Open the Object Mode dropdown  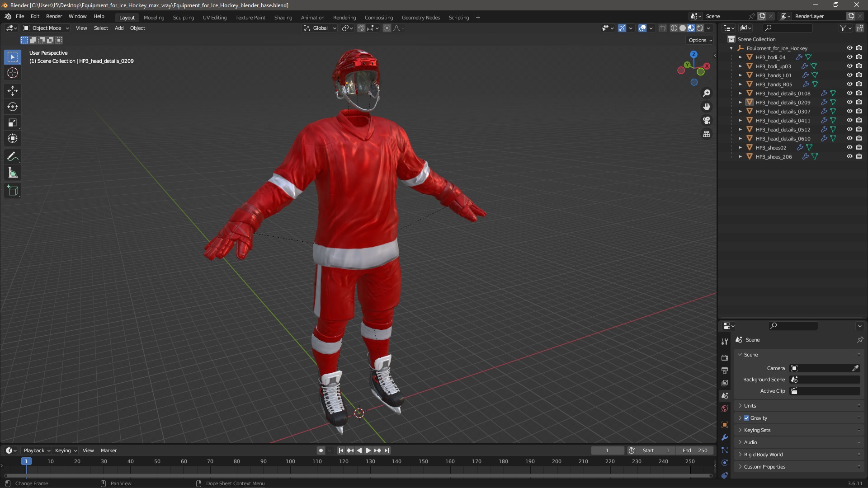pos(46,28)
